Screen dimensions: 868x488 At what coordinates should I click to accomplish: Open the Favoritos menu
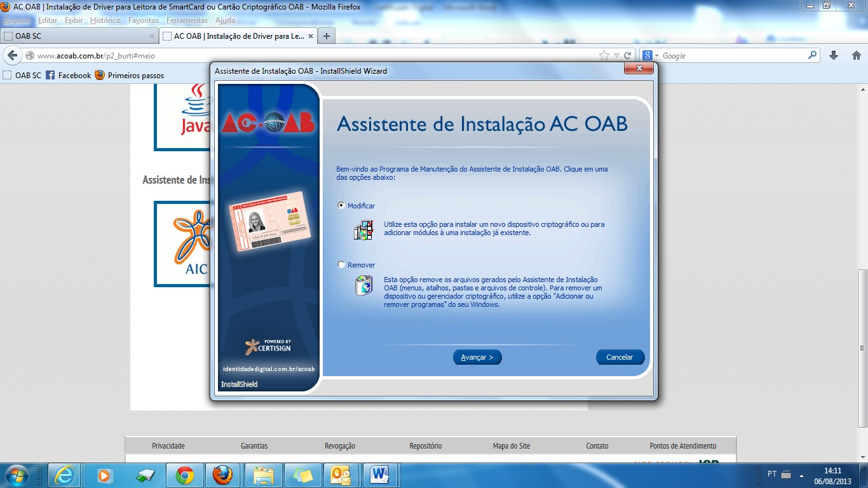[x=144, y=20]
